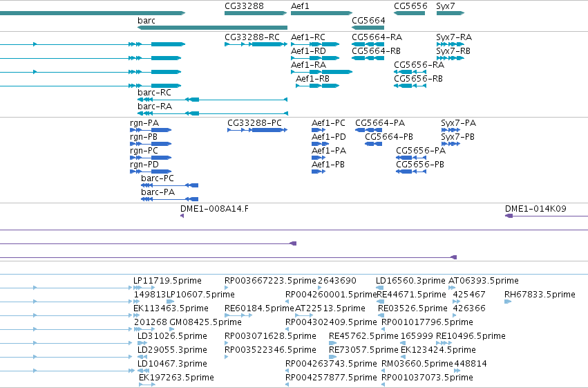
Task: Click EST RE60184.5prime
Action: pyautogui.click(x=238, y=316)
